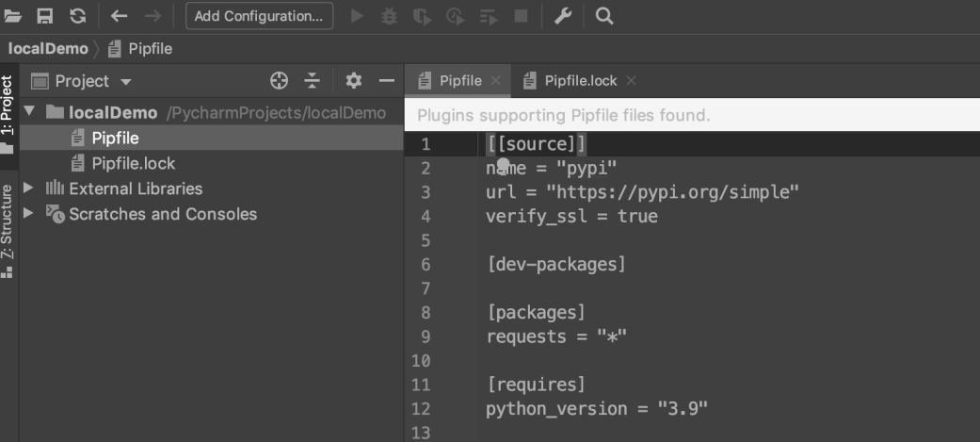This screenshot has width=980, height=442.
Task: Click the [dev-packages] section header
Action: tap(556, 264)
